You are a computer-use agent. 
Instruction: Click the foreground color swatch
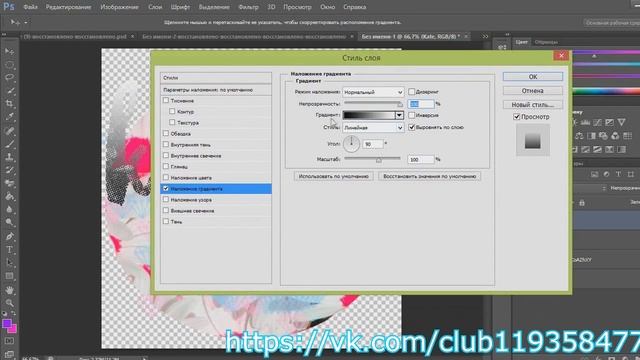7,324
